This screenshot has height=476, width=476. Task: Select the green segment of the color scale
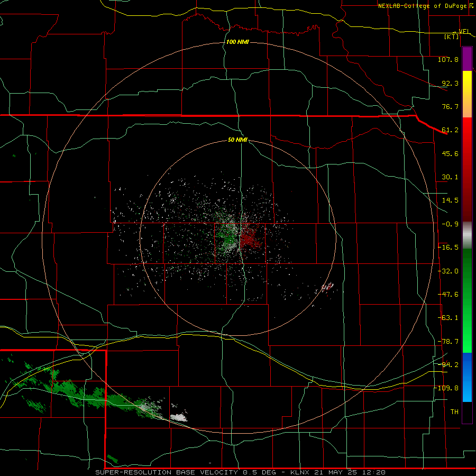(467, 300)
